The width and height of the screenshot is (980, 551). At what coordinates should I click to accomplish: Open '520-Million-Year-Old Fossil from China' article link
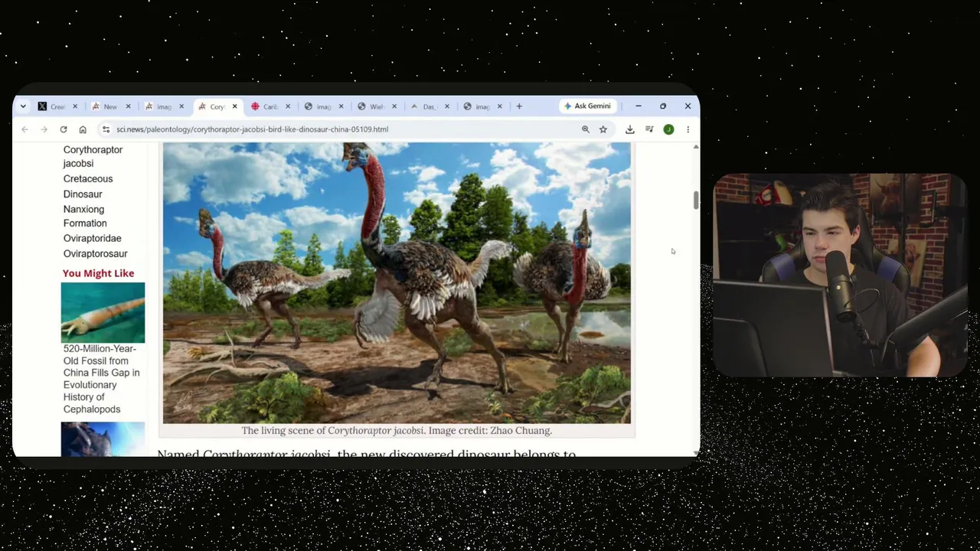tap(101, 379)
